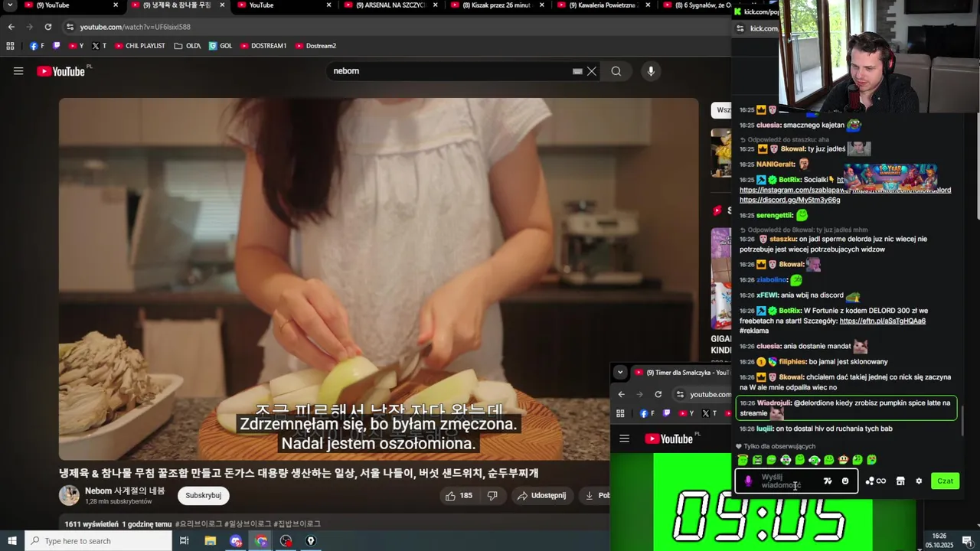Open the chat settings gear

919,481
